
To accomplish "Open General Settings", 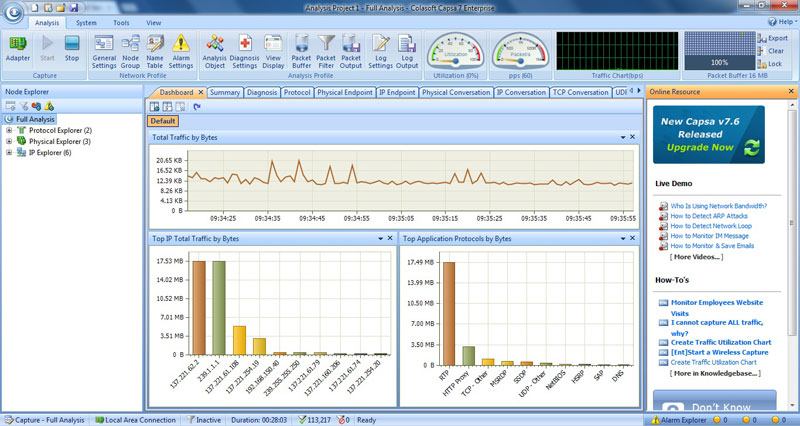I will 104,52.
